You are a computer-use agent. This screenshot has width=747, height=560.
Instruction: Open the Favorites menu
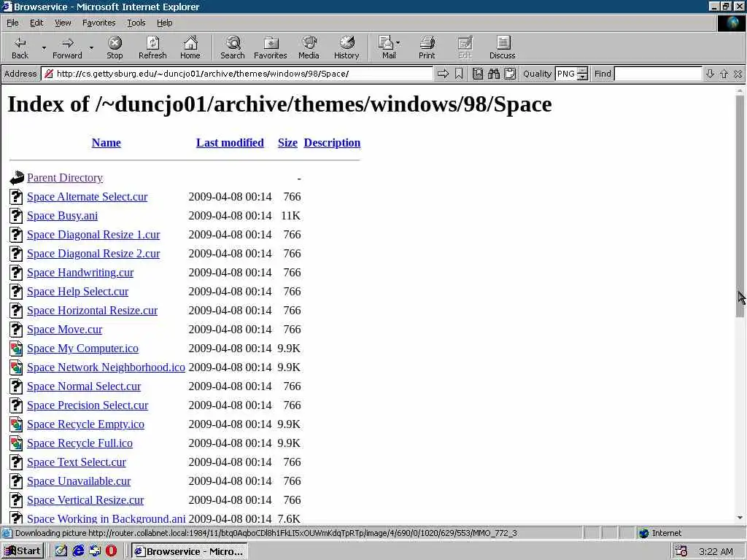click(x=98, y=23)
